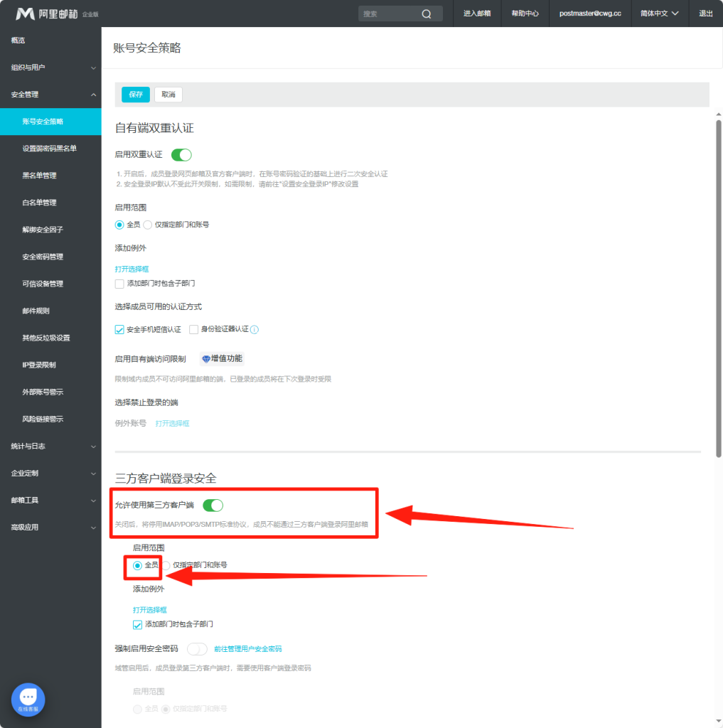The height and width of the screenshot is (728, 723).
Task: Click the search magnifier icon
Action: pyautogui.click(x=427, y=14)
